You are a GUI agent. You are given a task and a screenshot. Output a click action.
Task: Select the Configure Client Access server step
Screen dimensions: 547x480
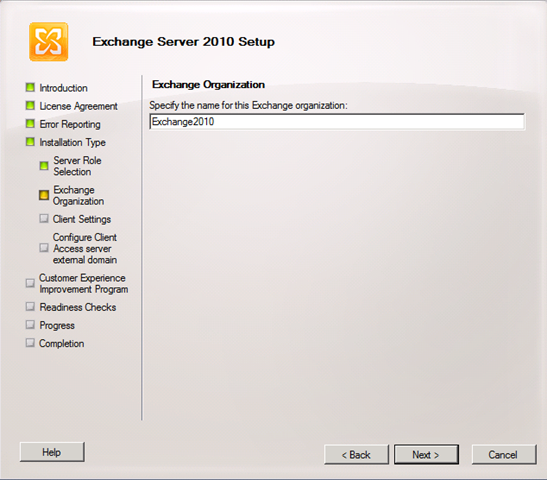85,248
